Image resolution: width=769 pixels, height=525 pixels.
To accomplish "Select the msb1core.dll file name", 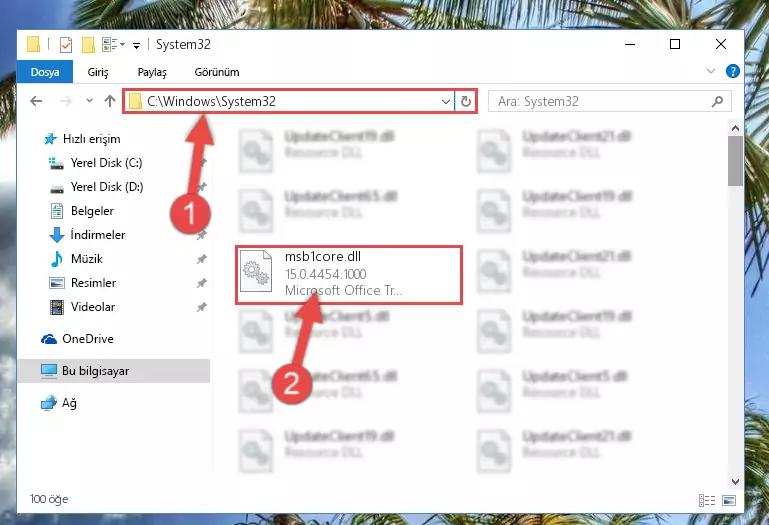I will 323,257.
